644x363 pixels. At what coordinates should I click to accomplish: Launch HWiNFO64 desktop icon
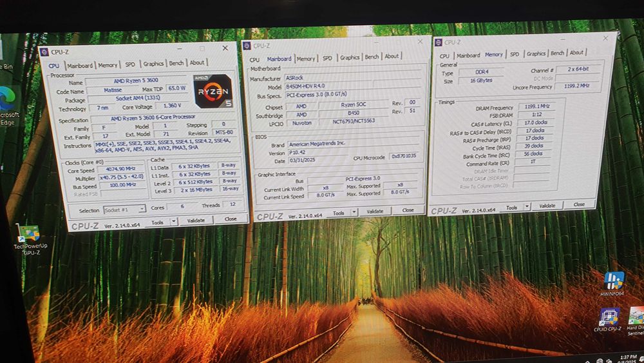[x=613, y=284]
